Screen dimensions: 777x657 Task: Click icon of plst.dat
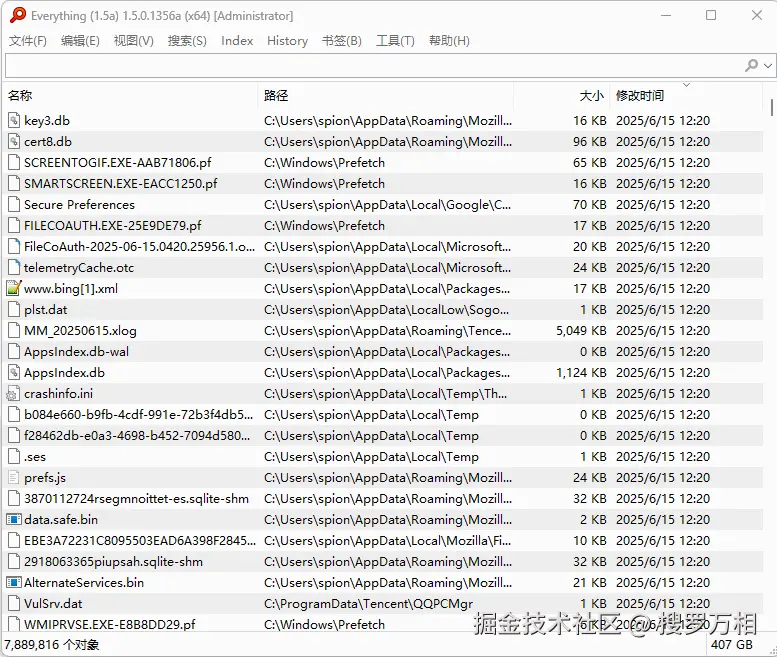[x=14, y=310]
